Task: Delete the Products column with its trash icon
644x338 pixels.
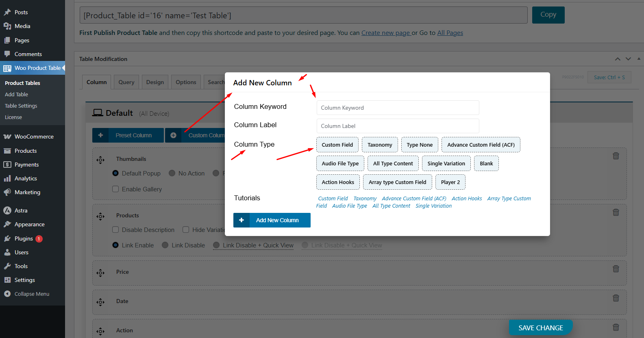Action: [616, 212]
